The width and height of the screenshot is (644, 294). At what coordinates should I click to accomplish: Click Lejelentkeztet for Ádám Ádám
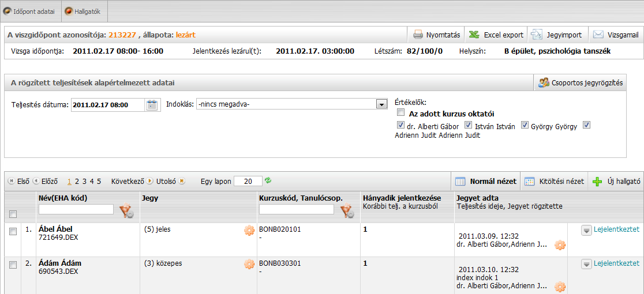click(616, 263)
